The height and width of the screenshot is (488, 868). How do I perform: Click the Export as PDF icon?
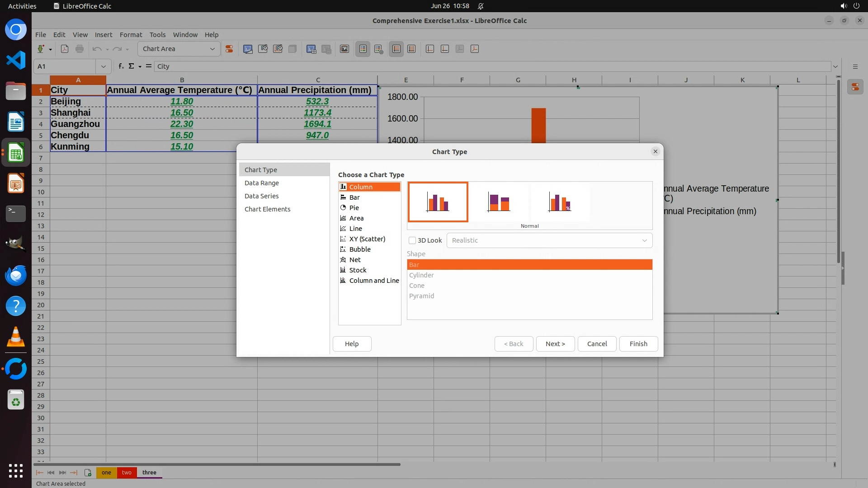pyautogui.click(x=65, y=49)
